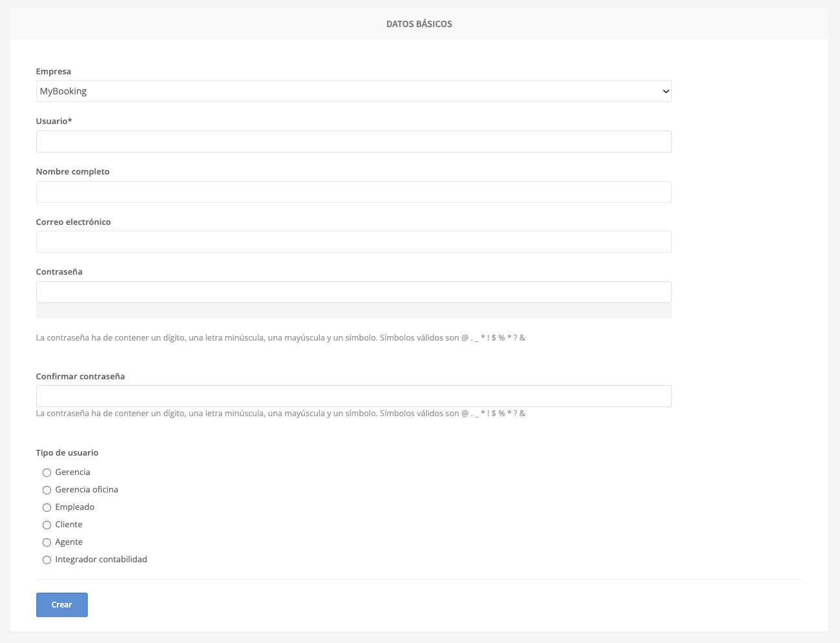Focus the Confirmar contraseña field
The width and height of the screenshot is (840, 643).
pos(353,396)
